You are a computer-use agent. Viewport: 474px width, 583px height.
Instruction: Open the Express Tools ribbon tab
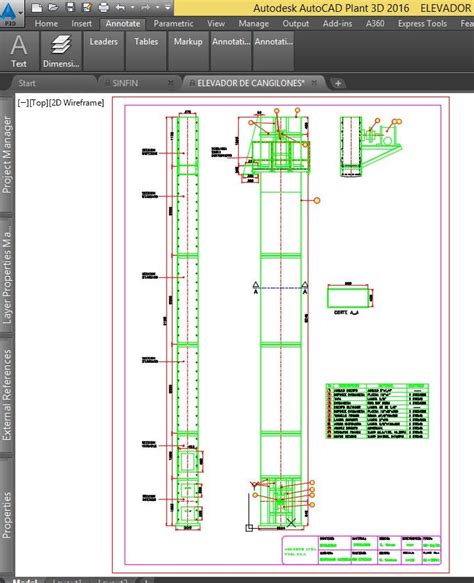[422, 23]
